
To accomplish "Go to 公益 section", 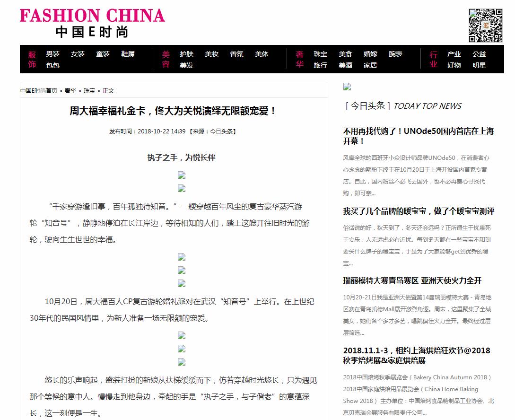I will coord(479,54).
